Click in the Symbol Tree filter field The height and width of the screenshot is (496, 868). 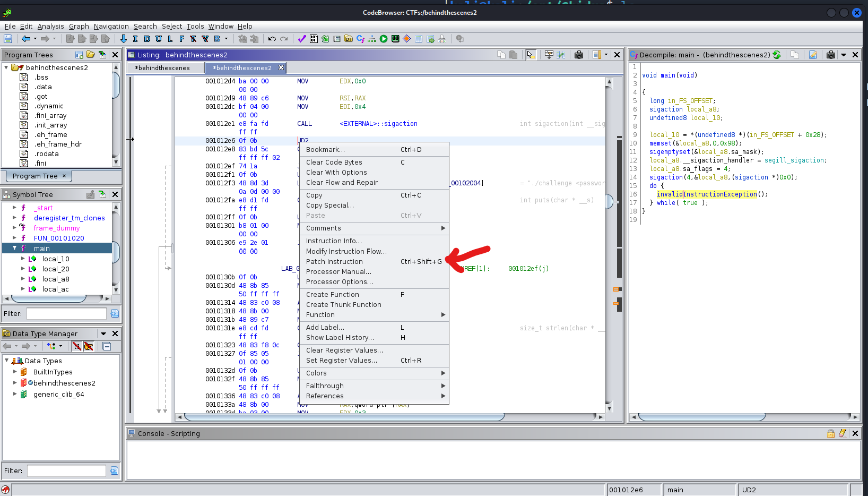(x=66, y=313)
